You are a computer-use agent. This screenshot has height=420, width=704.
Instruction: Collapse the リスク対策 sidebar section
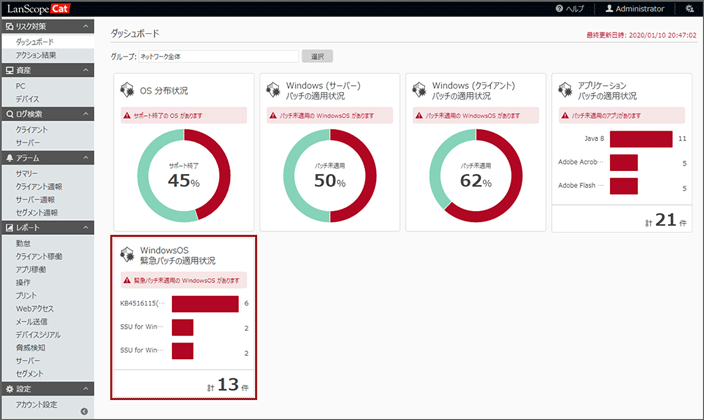(x=88, y=25)
